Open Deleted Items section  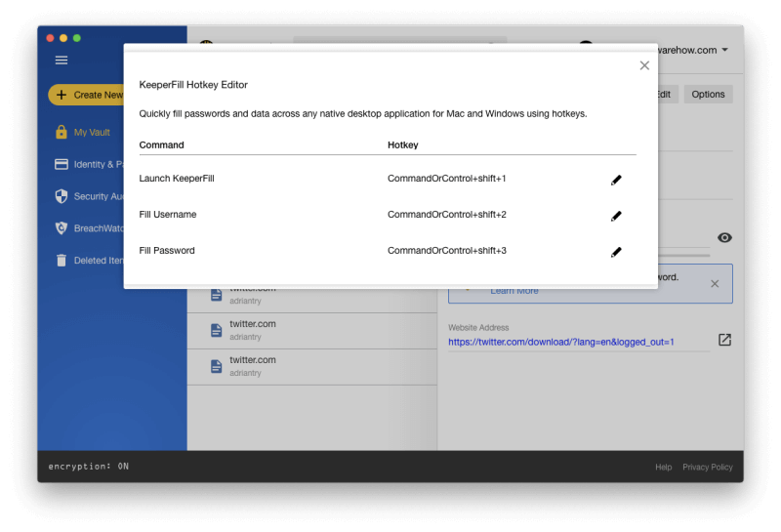pos(89,260)
